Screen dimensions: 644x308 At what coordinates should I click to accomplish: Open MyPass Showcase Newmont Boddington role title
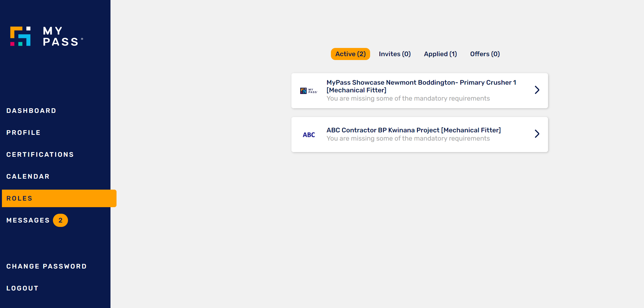(421, 86)
